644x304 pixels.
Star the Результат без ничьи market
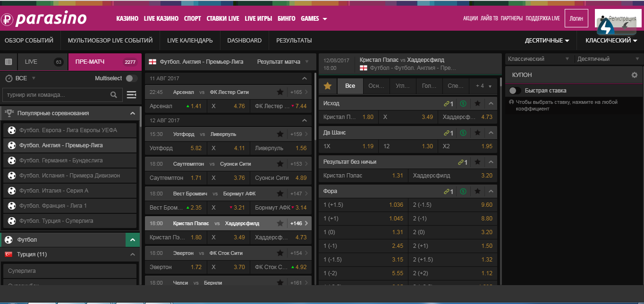click(478, 162)
